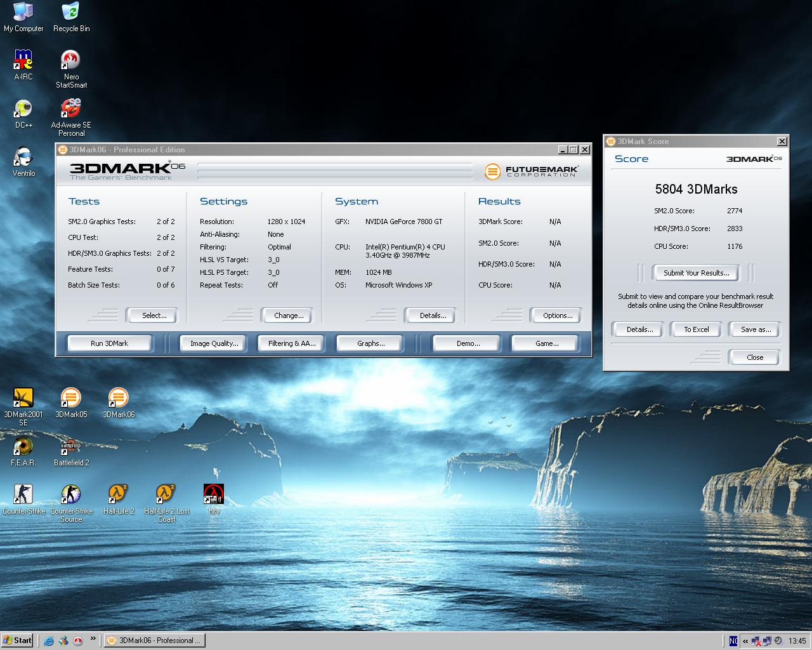Click Details... in the 3DMark Score window
The image size is (812, 650).
(638, 329)
